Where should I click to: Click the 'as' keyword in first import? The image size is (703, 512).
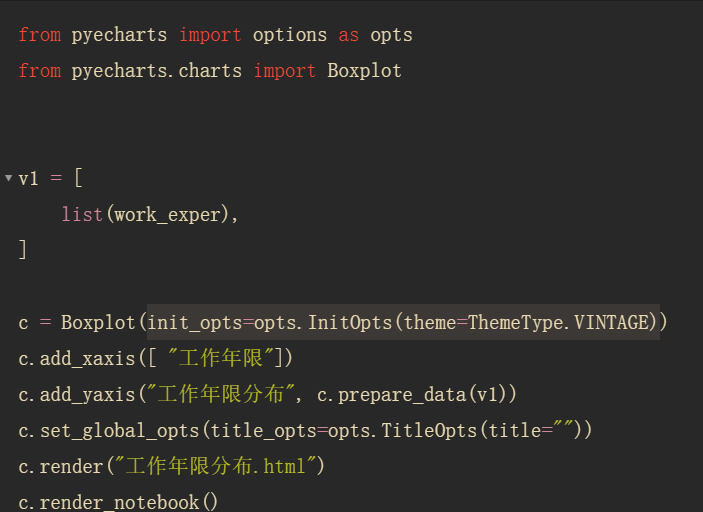click(x=348, y=35)
